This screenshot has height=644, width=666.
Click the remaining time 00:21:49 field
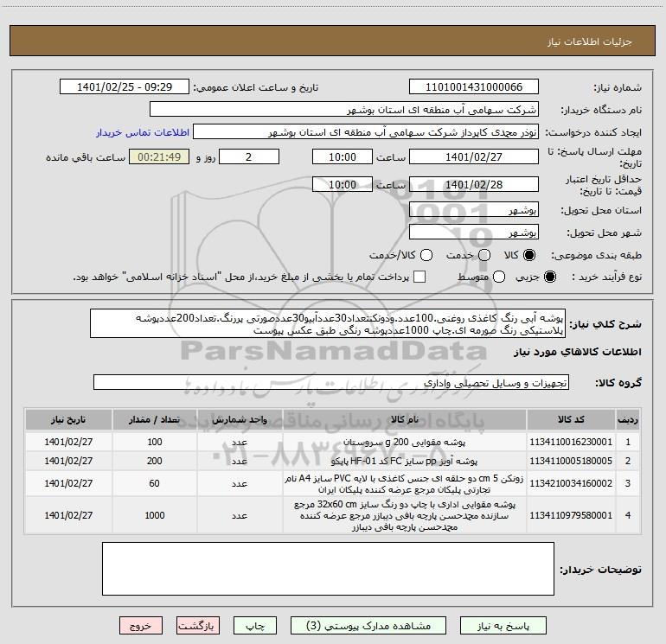pyautogui.click(x=159, y=156)
